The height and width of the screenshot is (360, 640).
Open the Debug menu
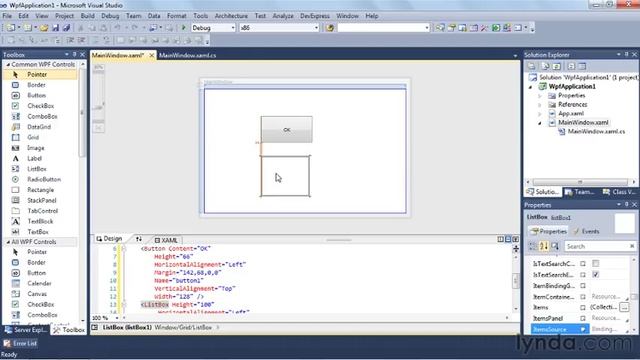[110, 16]
